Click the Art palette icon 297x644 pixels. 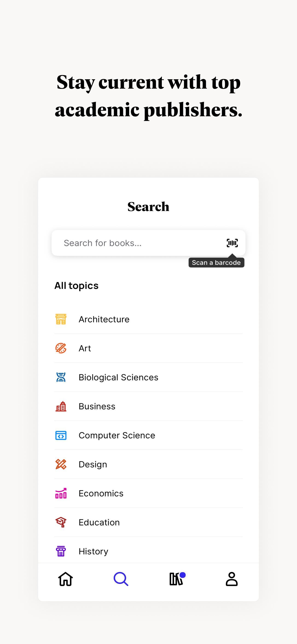click(61, 348)
